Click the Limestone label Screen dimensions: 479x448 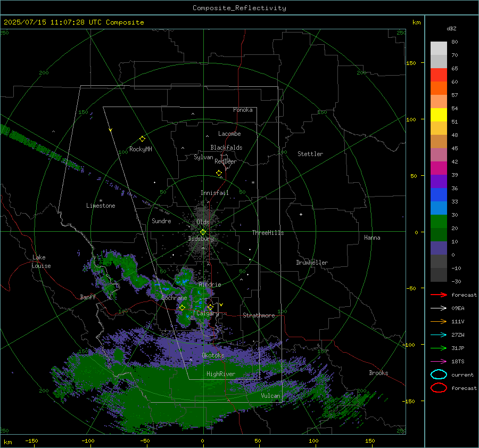[101, 206]
